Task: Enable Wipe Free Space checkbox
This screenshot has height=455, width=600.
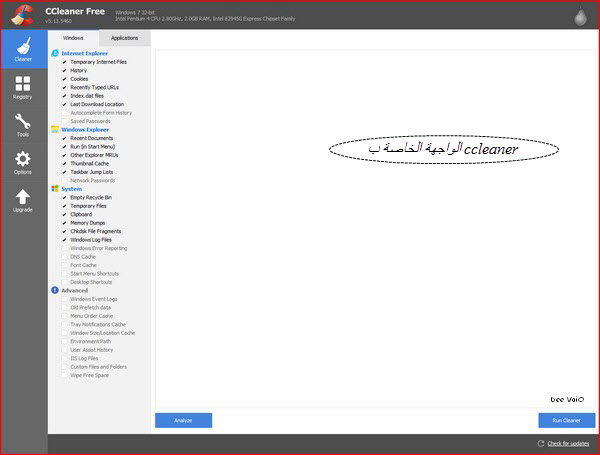Action: tap(64, 375)
